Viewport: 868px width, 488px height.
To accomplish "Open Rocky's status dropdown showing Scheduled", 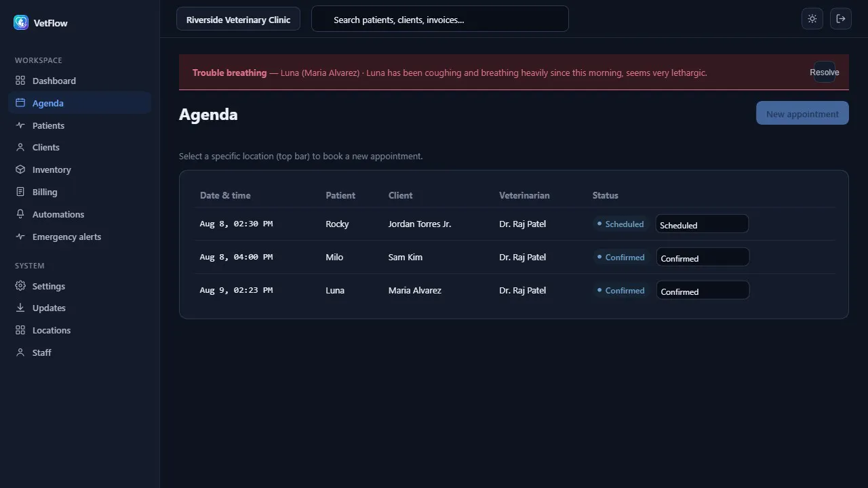I will (x=702, y=224).
